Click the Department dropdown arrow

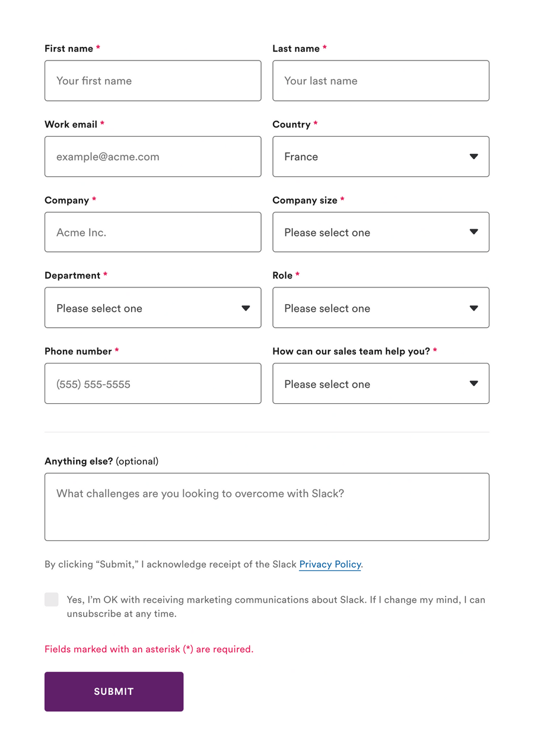pyautogui.click(x=246, y=308)
